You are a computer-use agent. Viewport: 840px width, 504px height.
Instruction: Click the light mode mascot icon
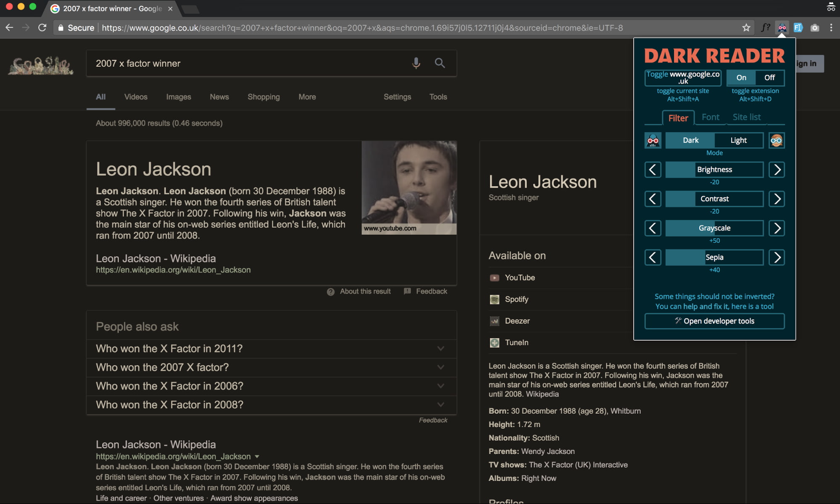pos(777,140)
